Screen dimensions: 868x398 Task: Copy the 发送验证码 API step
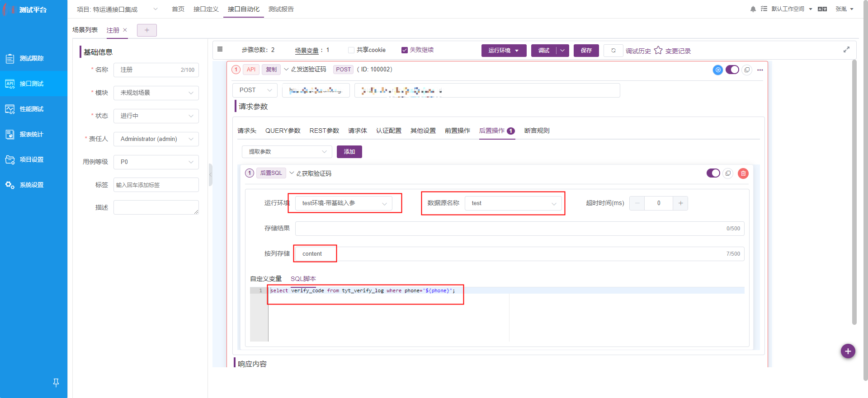click(x=747, y=70)
